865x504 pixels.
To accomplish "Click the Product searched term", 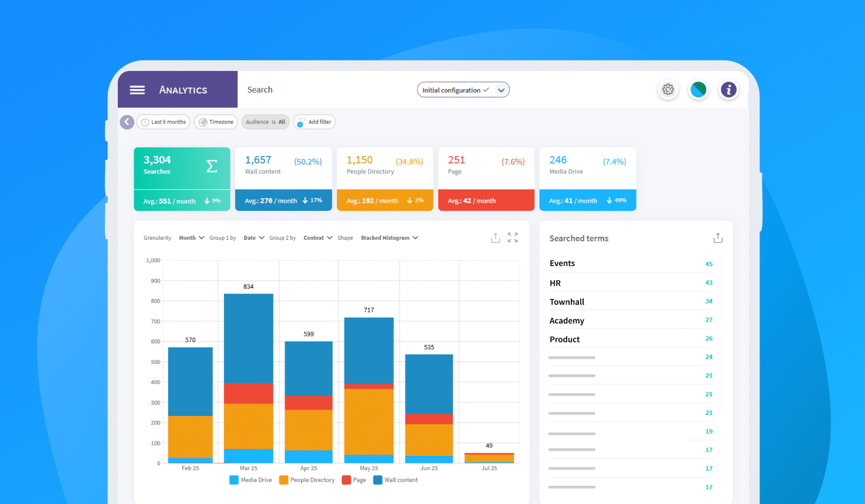I will pyautogui.click(x=564, y=339).
